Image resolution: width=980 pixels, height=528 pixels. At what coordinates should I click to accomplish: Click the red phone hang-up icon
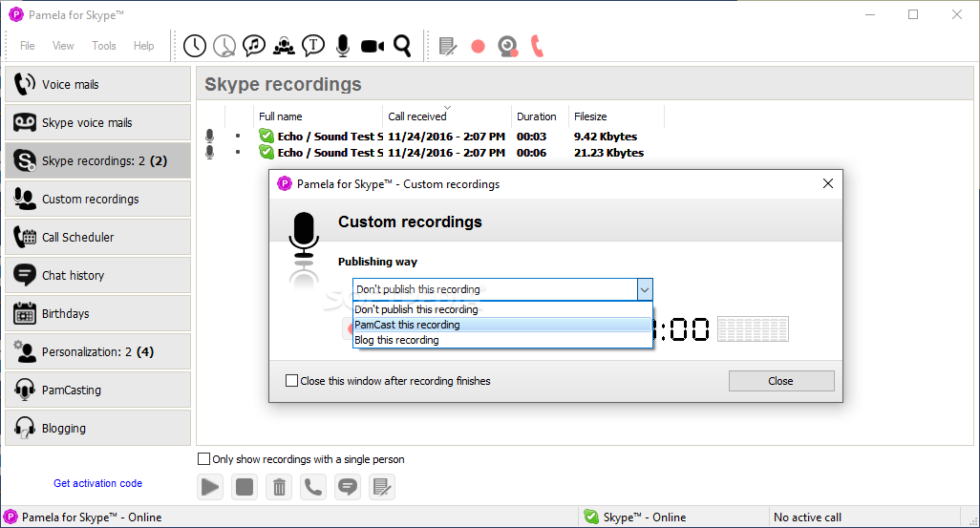click(x=537, y=46)
